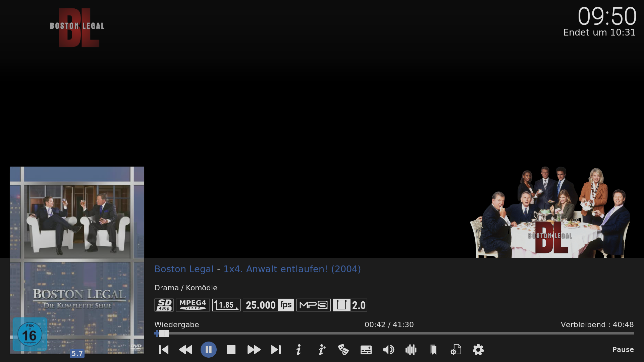The height and width of the screenshot is (362, 644).
Task: Open subtitle settings icon
Action: point(366,350)
